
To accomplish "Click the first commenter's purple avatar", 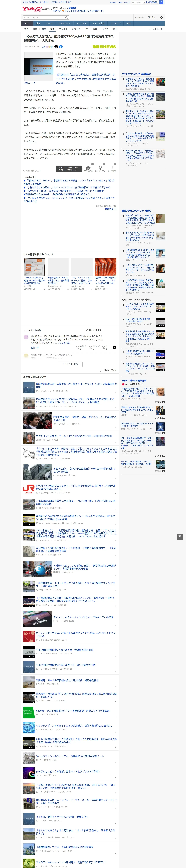I will tap(26, 337).
